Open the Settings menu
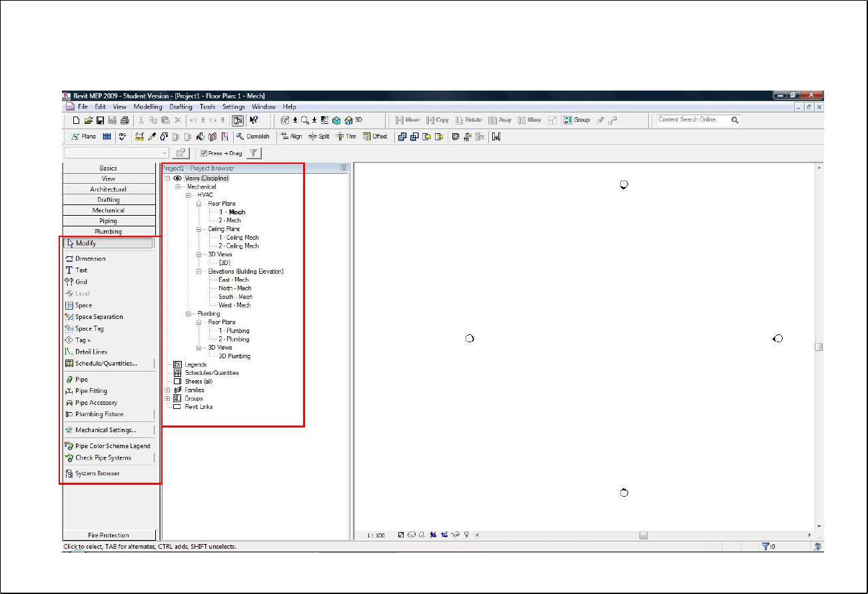The width and height of the screenshot is (868, 594). click(x=233, y=107)
